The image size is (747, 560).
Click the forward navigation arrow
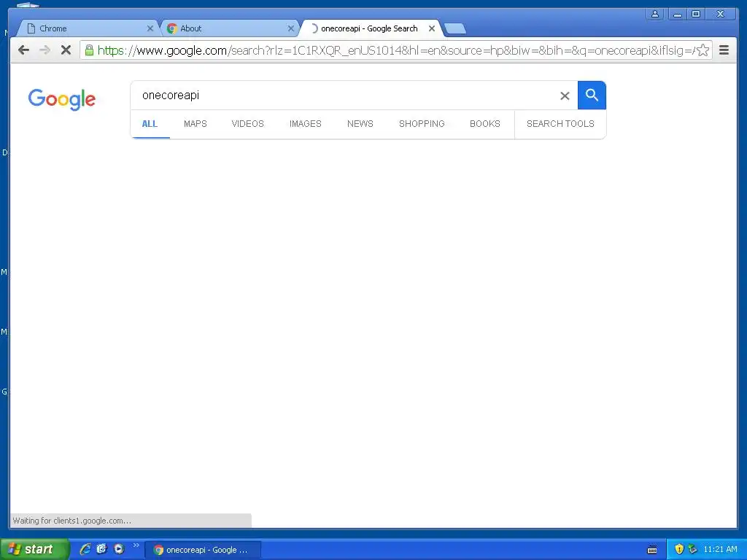(44, 50)
